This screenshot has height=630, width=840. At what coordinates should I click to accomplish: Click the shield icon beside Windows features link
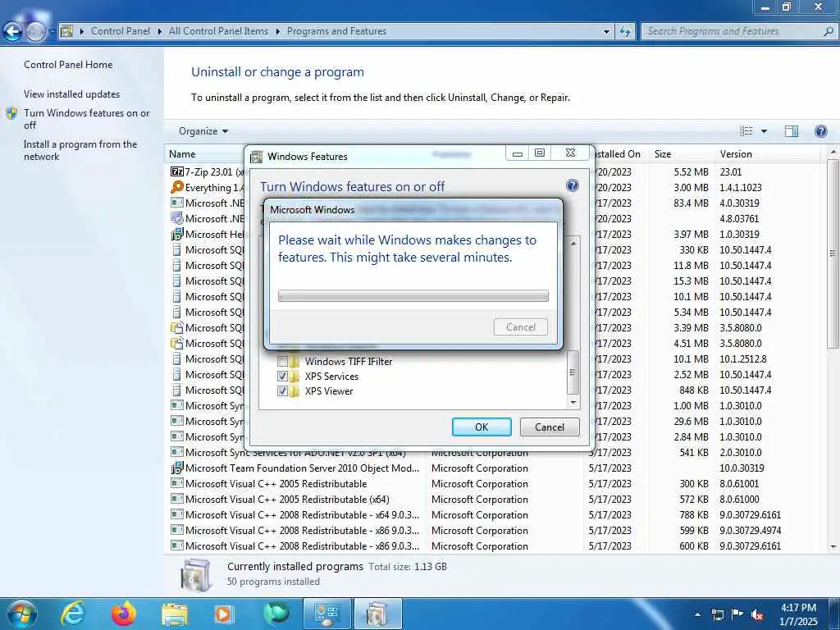tap(11, 113)
